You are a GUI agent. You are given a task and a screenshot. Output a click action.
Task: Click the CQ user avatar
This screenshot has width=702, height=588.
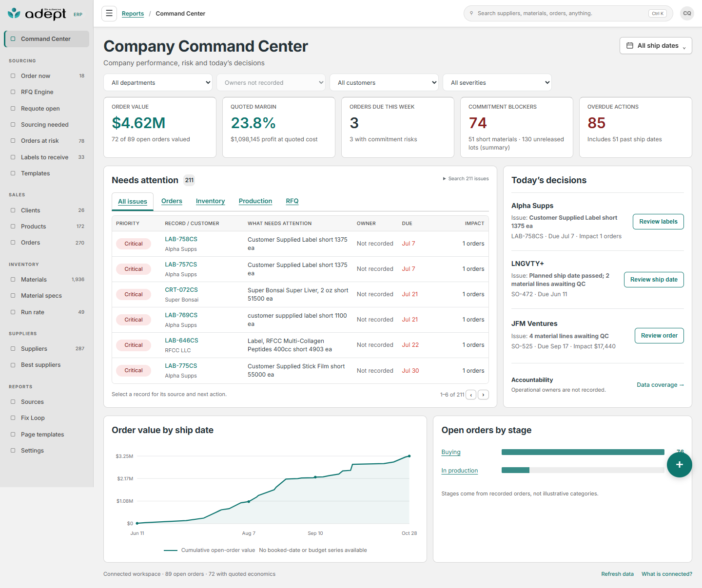point(687,13)
